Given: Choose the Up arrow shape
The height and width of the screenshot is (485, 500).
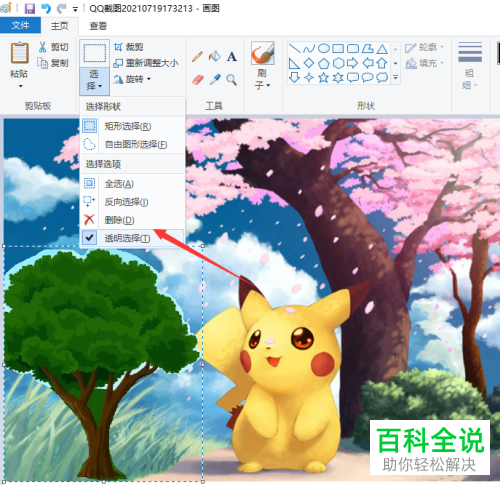Looking at the screenshot, I should [x=382, y=63].
